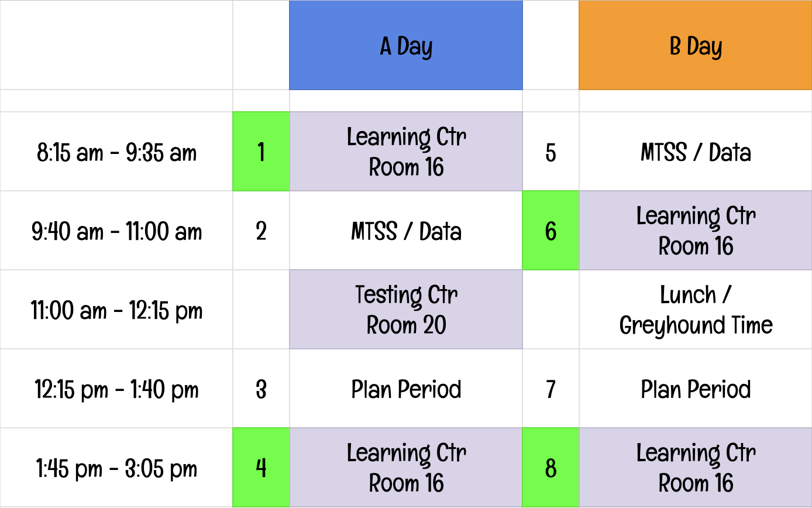Select the 8:15 am - 9:35 am time cell
Image resolution: width=812 pixels, height=508 pixels.
[116, 152]
